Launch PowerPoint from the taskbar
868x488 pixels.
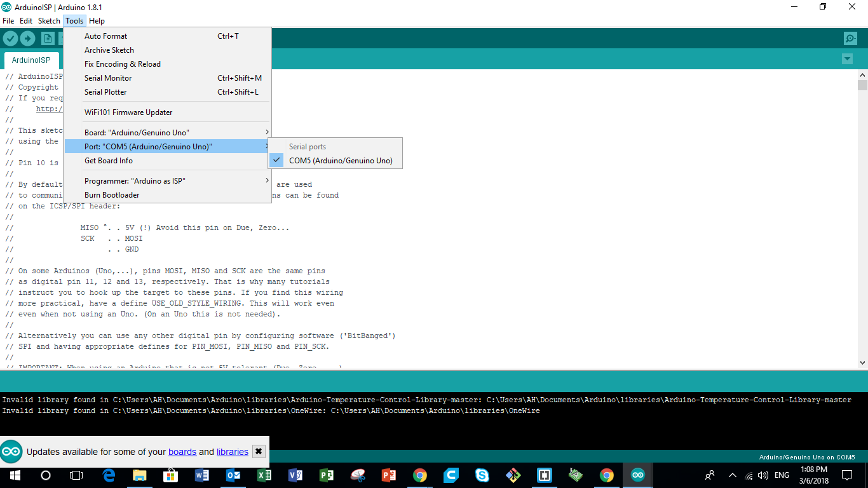tap(389, 475)
